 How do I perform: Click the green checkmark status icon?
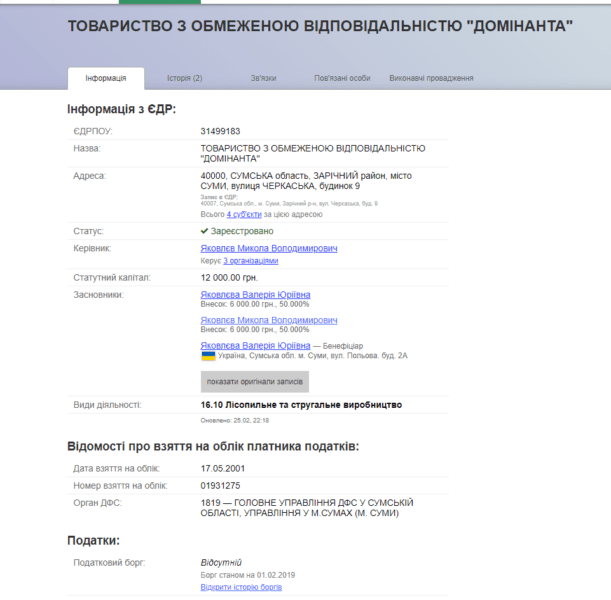pyautogui.click(x=205, y=231)
